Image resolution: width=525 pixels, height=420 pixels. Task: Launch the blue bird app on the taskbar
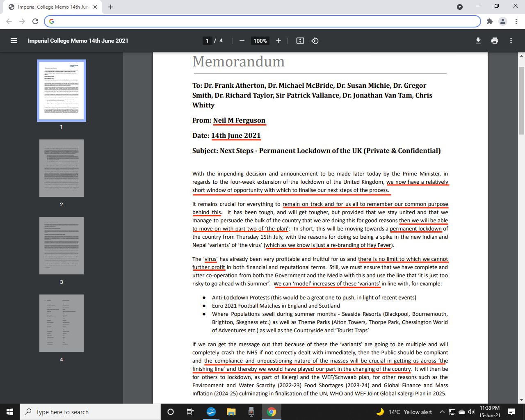(211, 412)
